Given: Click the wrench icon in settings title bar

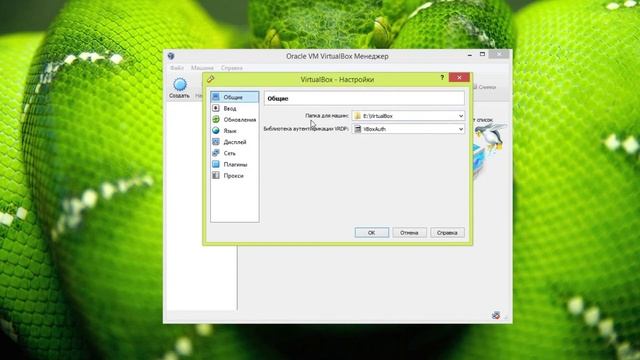Looking at the screenshot, I should point(211,79).
